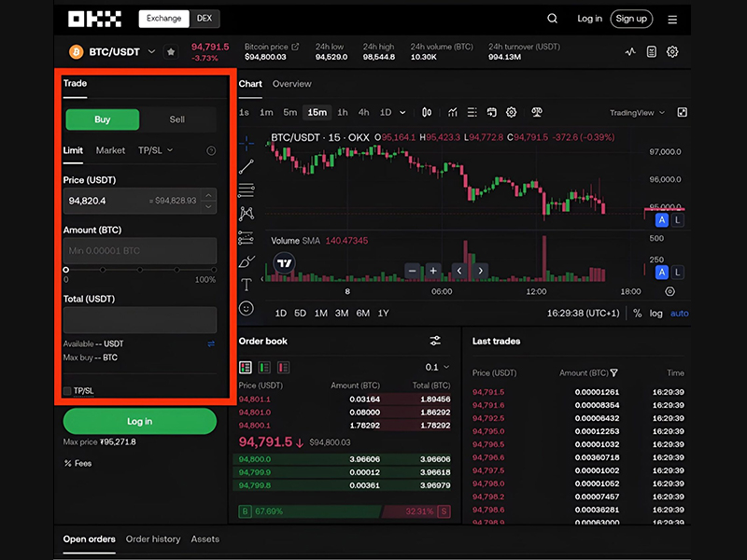
Task: Open the search icon in header
Action: click(x=552, y=19)
